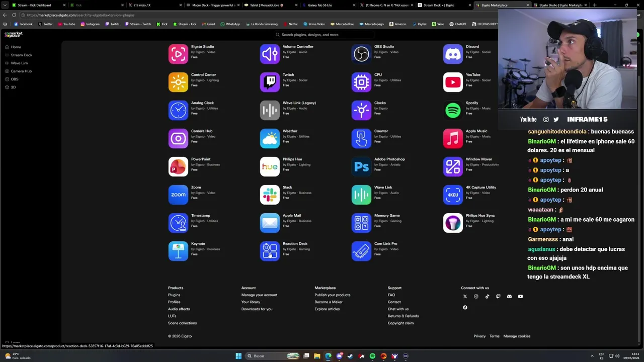Open the Zoom plugin icon
Screen dimensions: 644x362
click(x=178, y=195)
